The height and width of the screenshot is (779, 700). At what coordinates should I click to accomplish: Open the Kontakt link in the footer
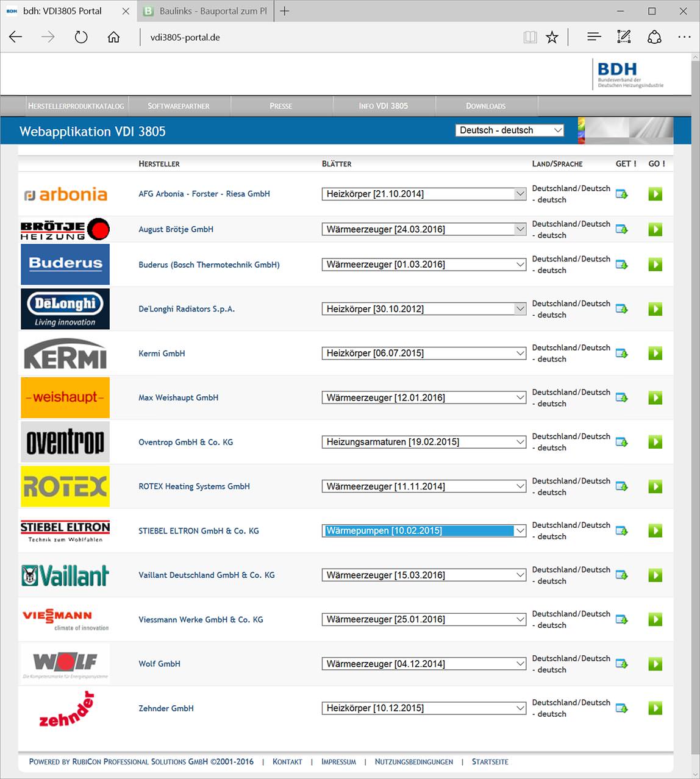pos(287,761)
